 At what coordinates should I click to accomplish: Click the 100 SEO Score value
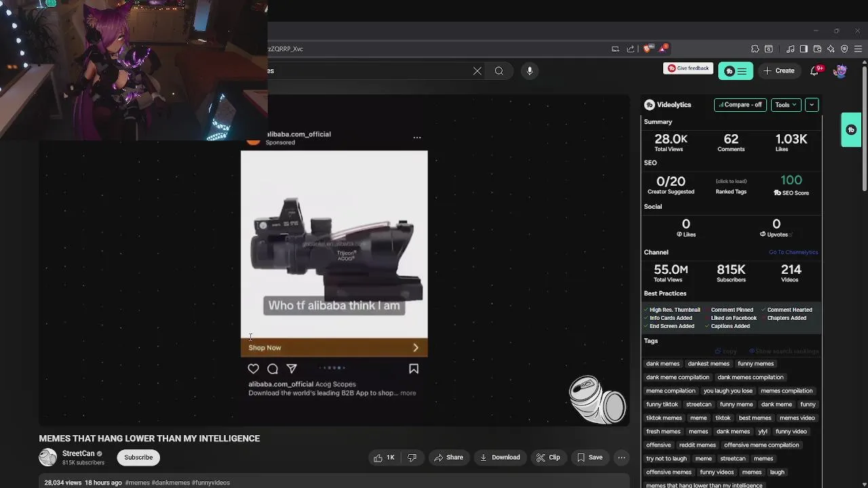click(791, 180)
